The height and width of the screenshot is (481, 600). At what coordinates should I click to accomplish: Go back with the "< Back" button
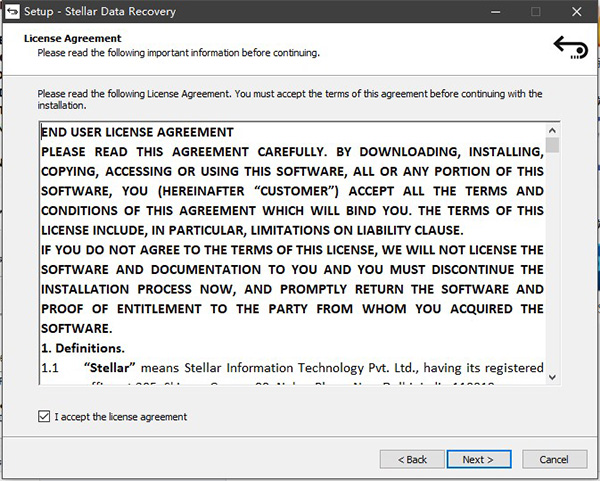(x=410, y=459)
